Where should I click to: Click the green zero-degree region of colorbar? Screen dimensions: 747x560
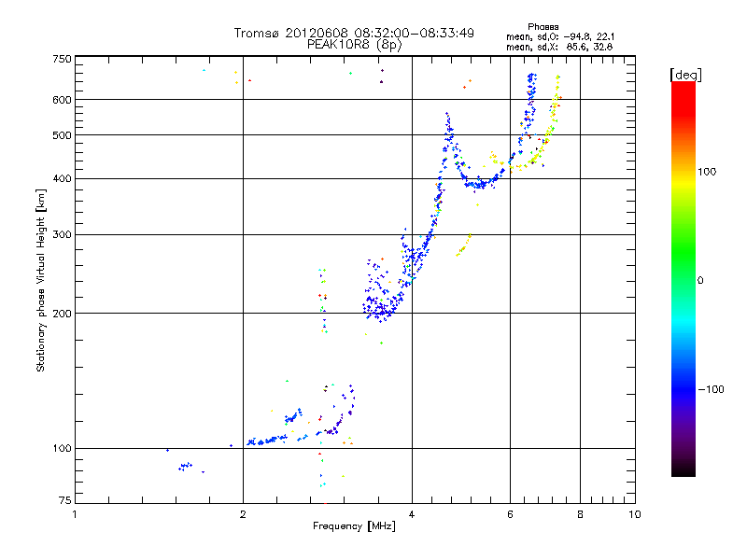pos(684,280)
